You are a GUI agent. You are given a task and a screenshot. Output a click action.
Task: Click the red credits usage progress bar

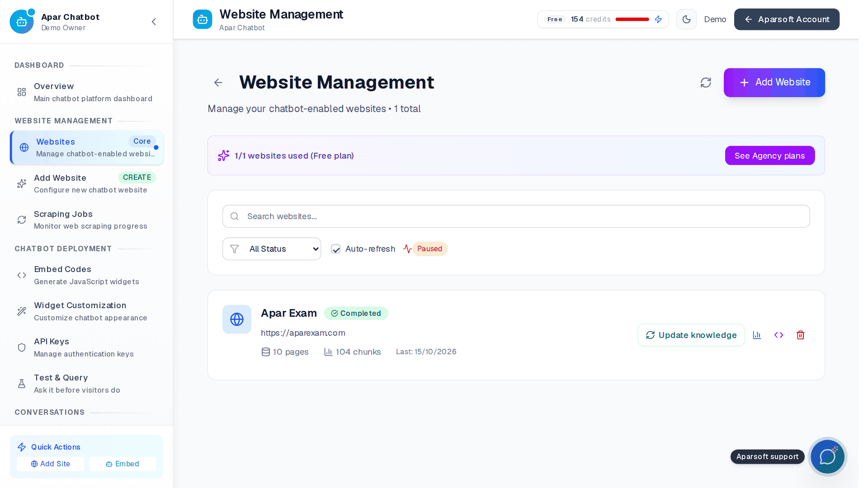click(x=632, y=19)
